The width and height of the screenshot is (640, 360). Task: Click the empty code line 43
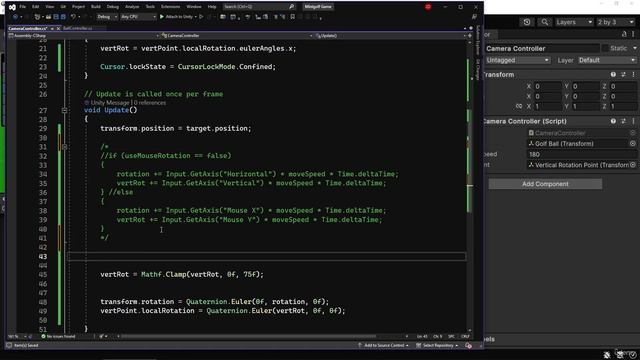click(266, 256)
